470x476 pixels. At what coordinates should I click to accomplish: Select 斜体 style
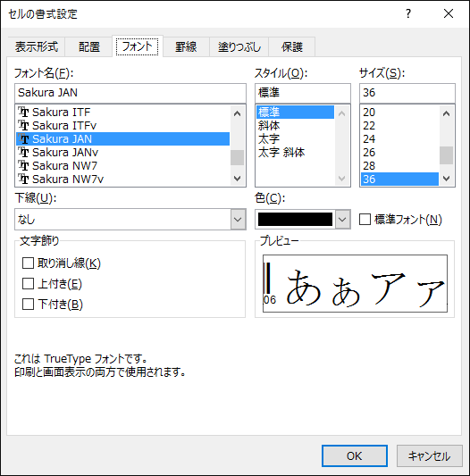[x=295, y=125]
